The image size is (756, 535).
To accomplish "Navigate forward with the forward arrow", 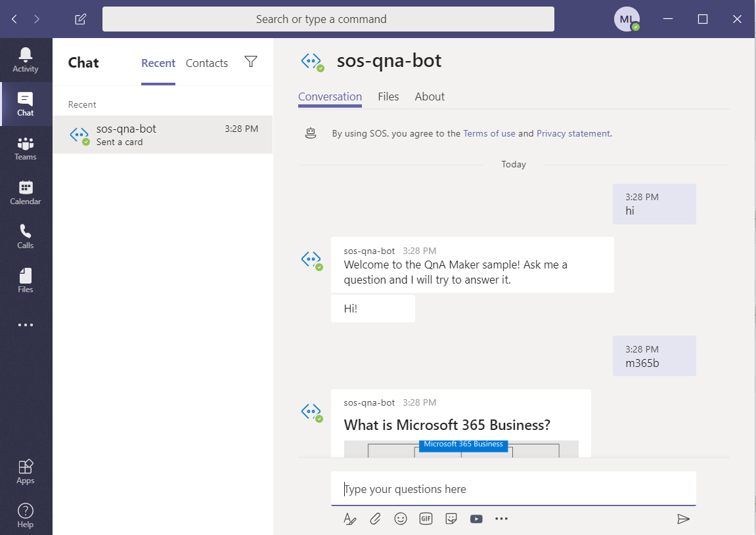I will (37, 19).
